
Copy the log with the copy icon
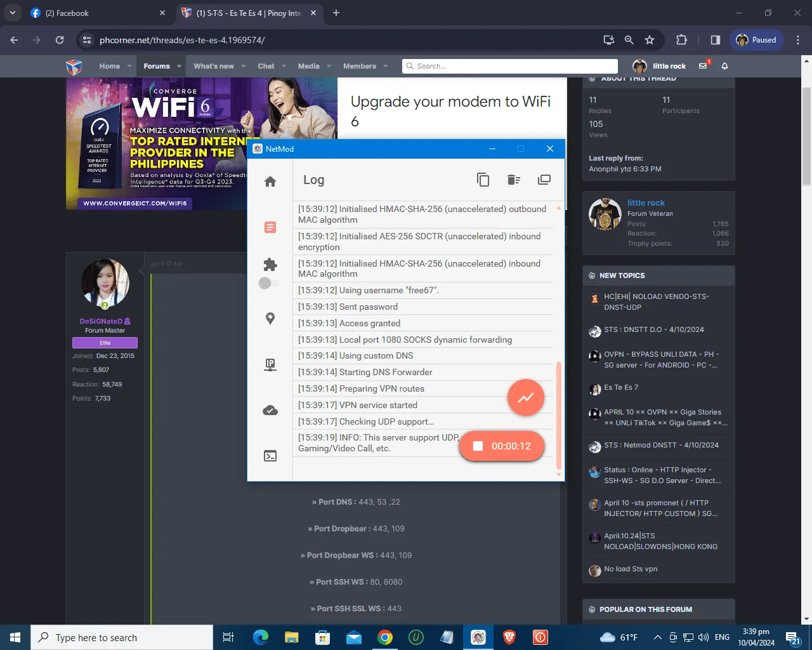[483, 180]
